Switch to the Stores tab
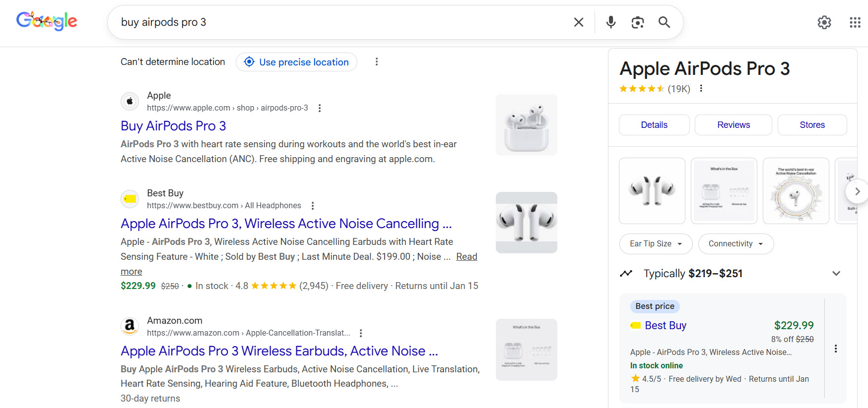Screen dimensions: 868x408 pyautogui.click(x=812, y=125)
